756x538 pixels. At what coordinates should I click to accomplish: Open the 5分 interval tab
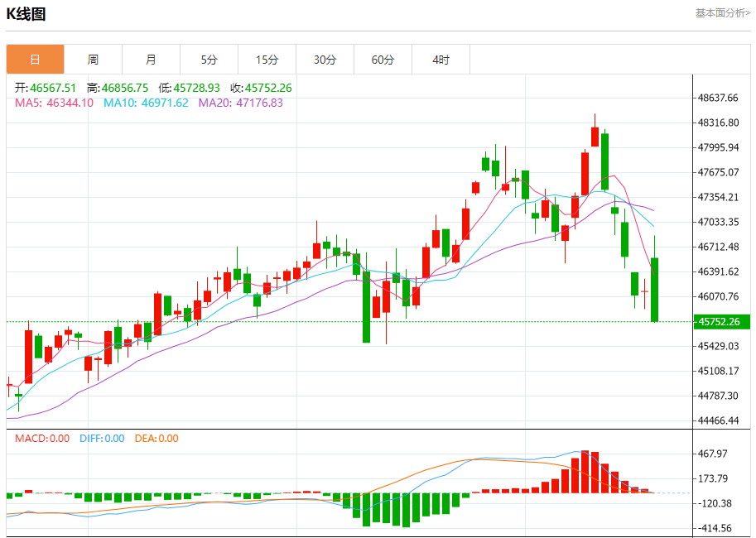(209, 60)
